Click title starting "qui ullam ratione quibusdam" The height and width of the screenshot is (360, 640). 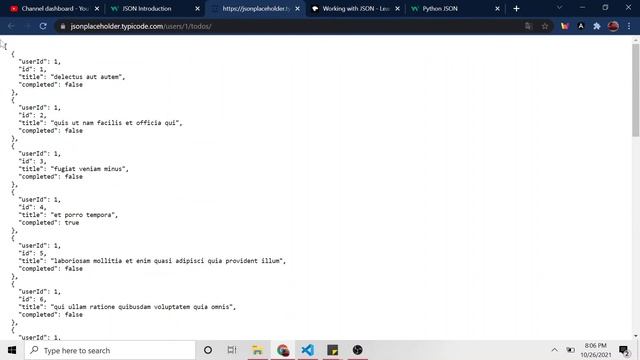(143, 307)
